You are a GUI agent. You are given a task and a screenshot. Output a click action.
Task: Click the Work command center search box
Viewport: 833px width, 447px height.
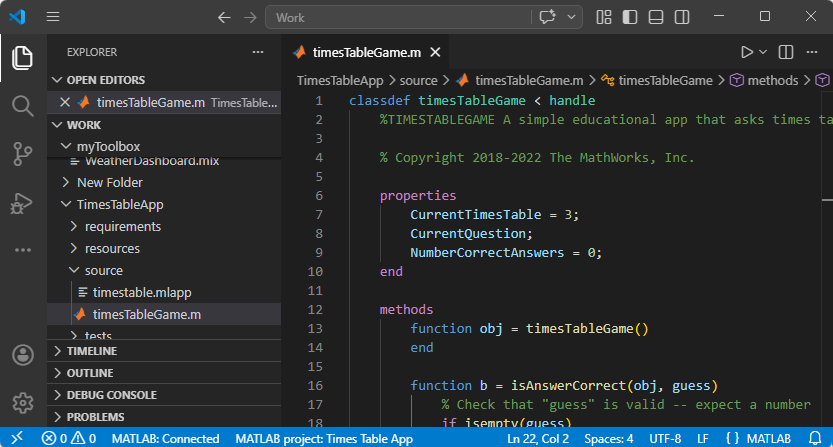(398, 18)
